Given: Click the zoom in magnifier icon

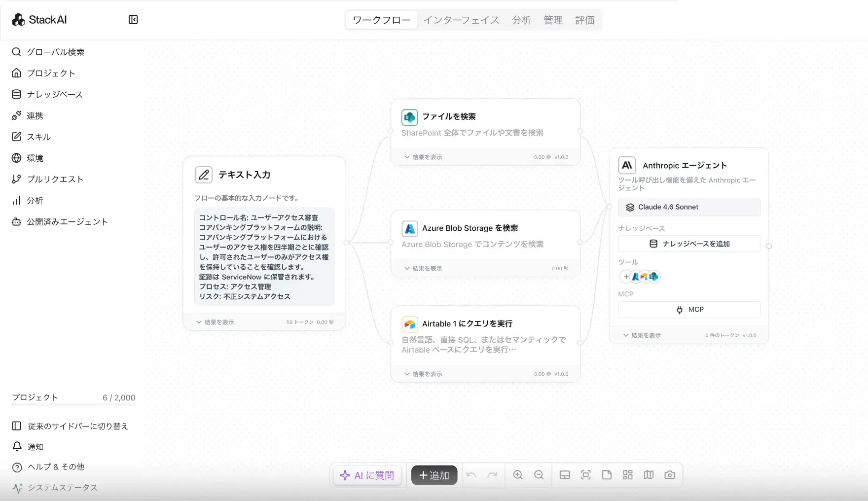Looking at the screenshot, I should tap(518, 475).
